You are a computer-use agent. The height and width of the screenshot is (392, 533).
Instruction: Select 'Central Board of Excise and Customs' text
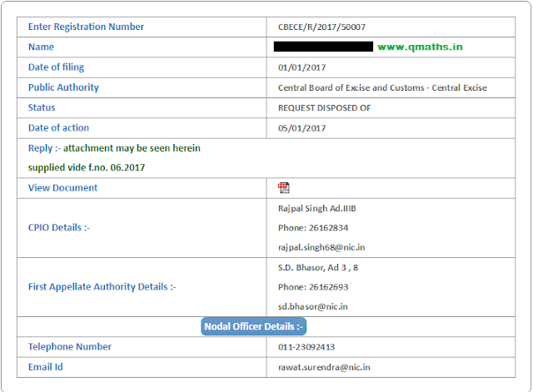(351, 88)
